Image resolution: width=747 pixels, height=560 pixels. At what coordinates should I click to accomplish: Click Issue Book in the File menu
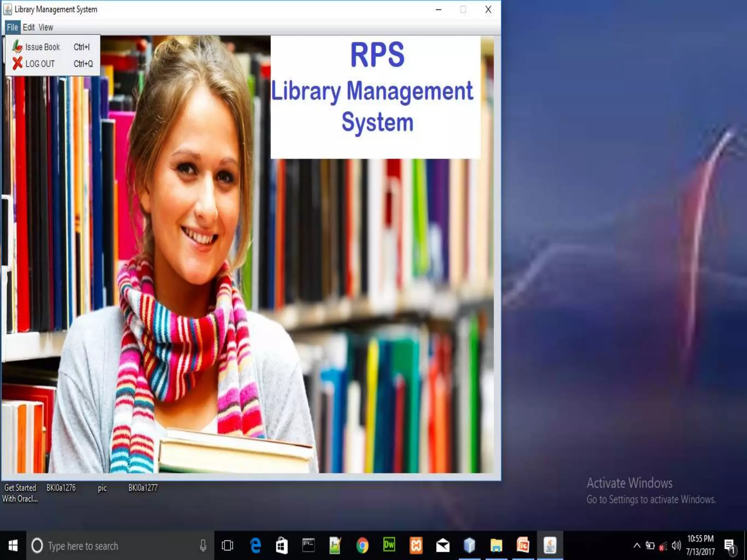tap(42, 47)
